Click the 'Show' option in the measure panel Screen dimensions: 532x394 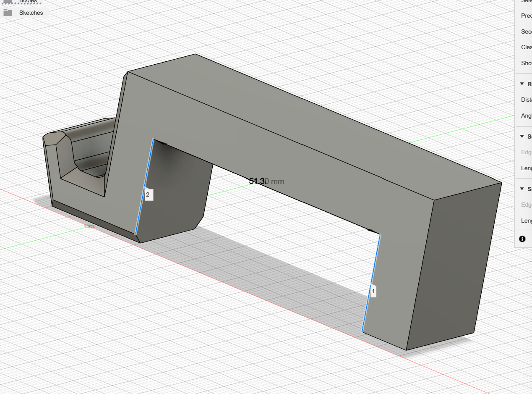click(526, 63)
